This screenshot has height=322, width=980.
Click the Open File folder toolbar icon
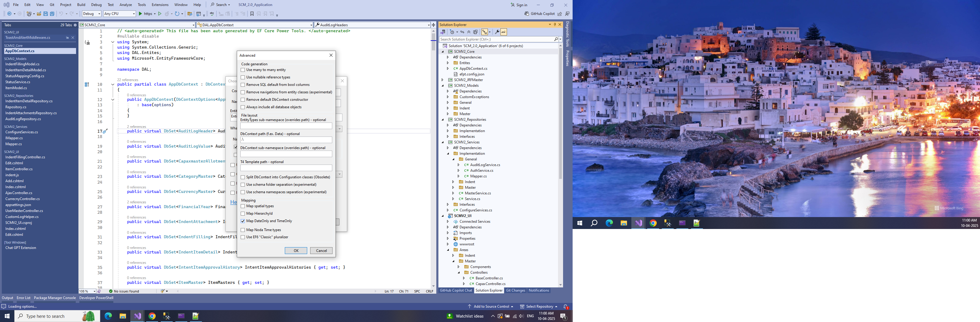coord(39,14)
